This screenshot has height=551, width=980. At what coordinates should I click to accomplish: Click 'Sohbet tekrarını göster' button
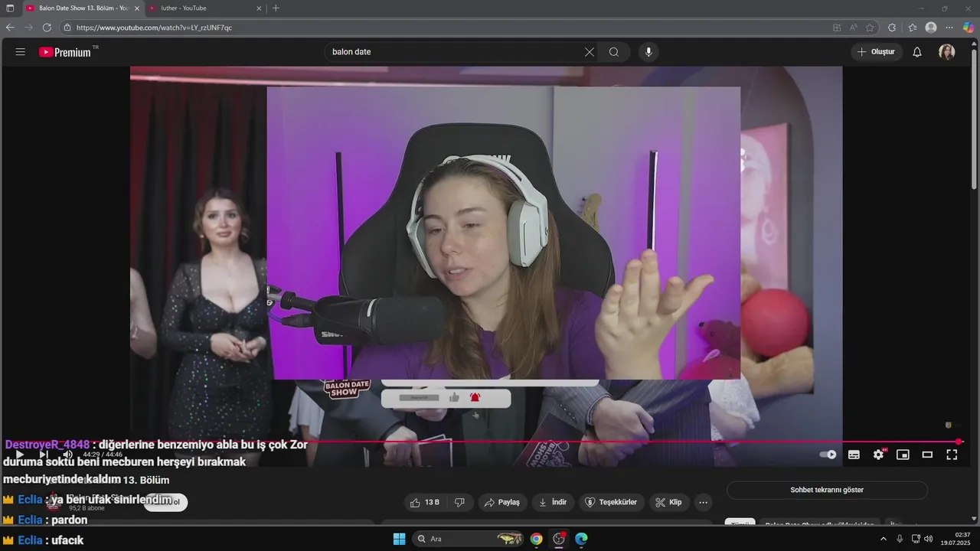(x=827, y=490)
